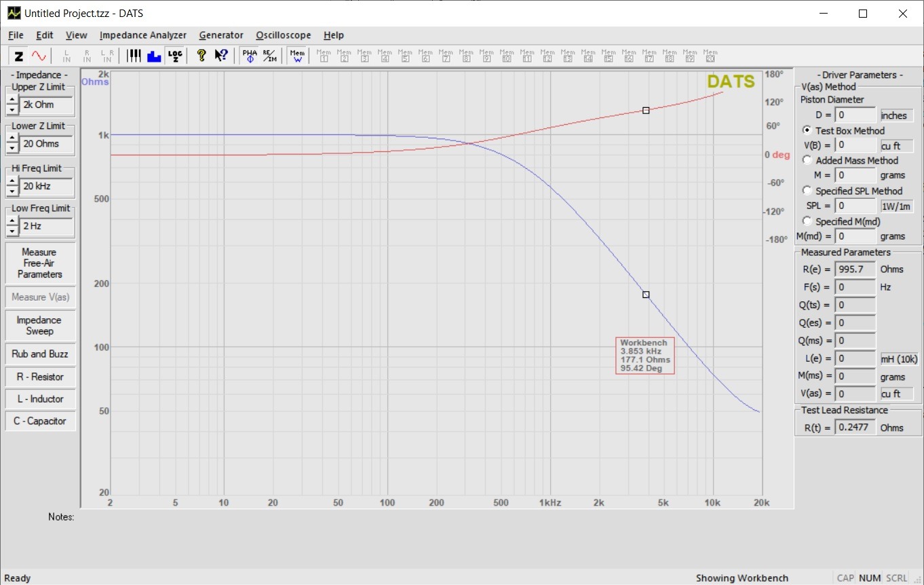Increase Lower Z Limit with up arrow
The image size is (924, 585).
click(12, 138)
